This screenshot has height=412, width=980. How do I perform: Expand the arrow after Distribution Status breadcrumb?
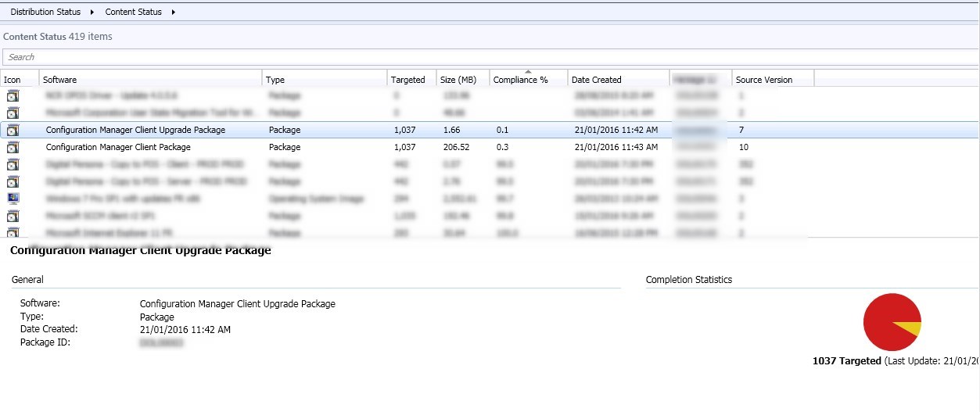(x=92, y=12)
